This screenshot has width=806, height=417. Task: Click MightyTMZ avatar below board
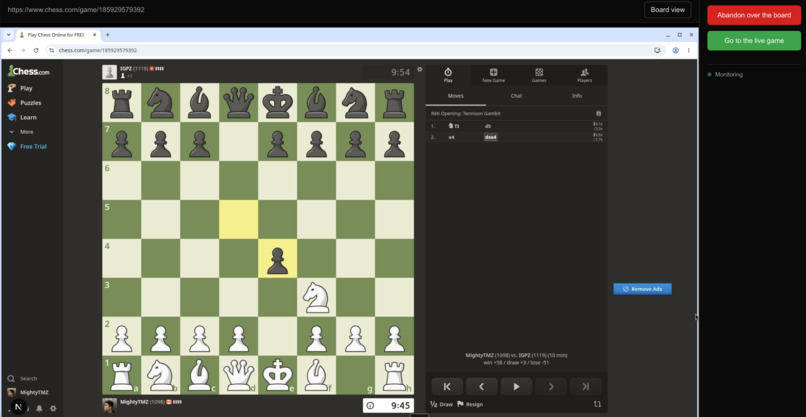coord(109,405)
